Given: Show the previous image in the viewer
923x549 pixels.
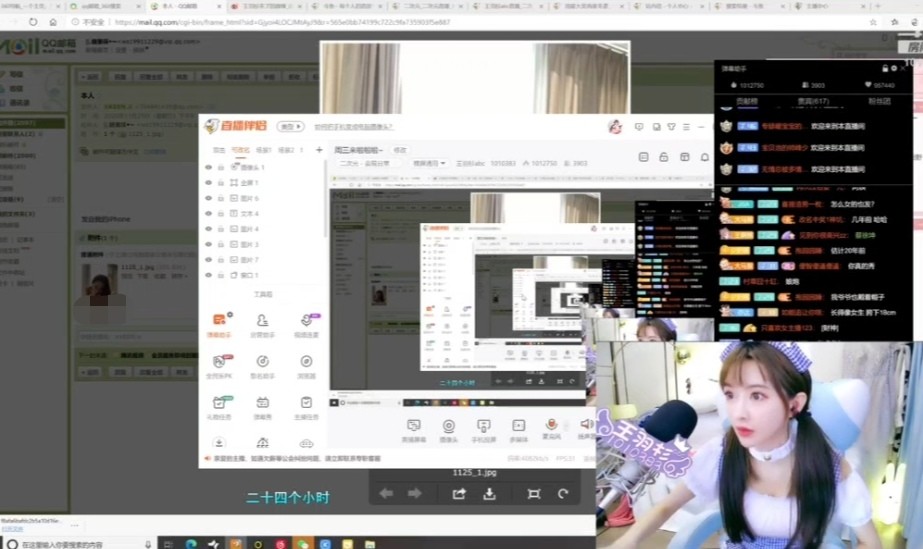Looking at the screenshot, I should point(386,494).
